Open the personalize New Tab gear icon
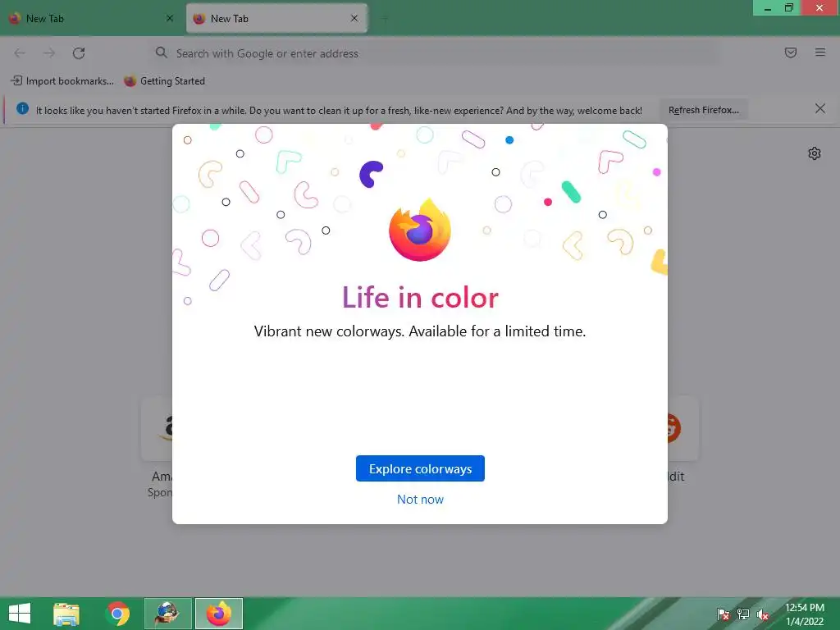 815,153
